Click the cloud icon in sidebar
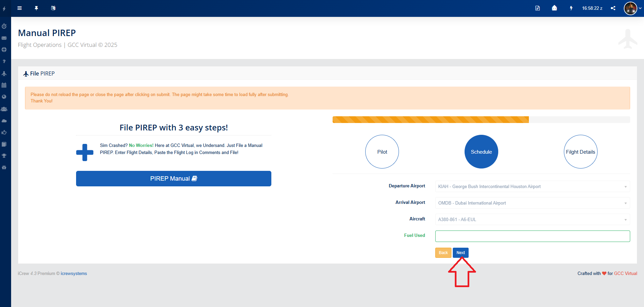 [4, 121]
